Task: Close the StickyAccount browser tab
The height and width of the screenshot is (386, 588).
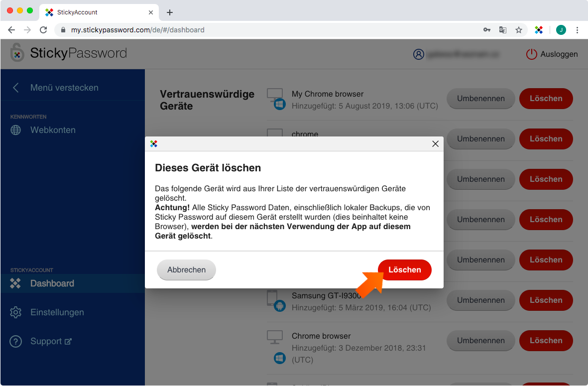Action: tap(151, 12)
